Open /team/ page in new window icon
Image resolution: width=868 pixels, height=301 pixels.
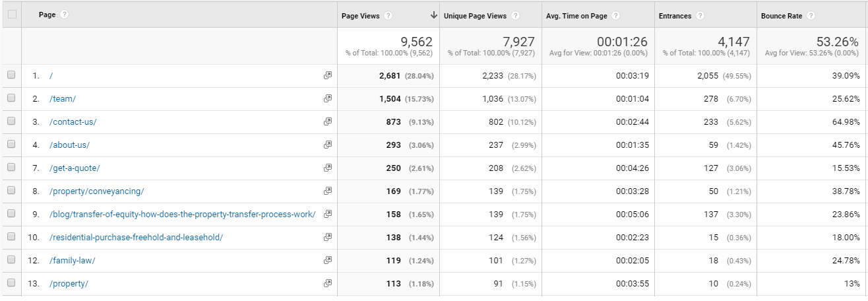(x=327, y=99)
